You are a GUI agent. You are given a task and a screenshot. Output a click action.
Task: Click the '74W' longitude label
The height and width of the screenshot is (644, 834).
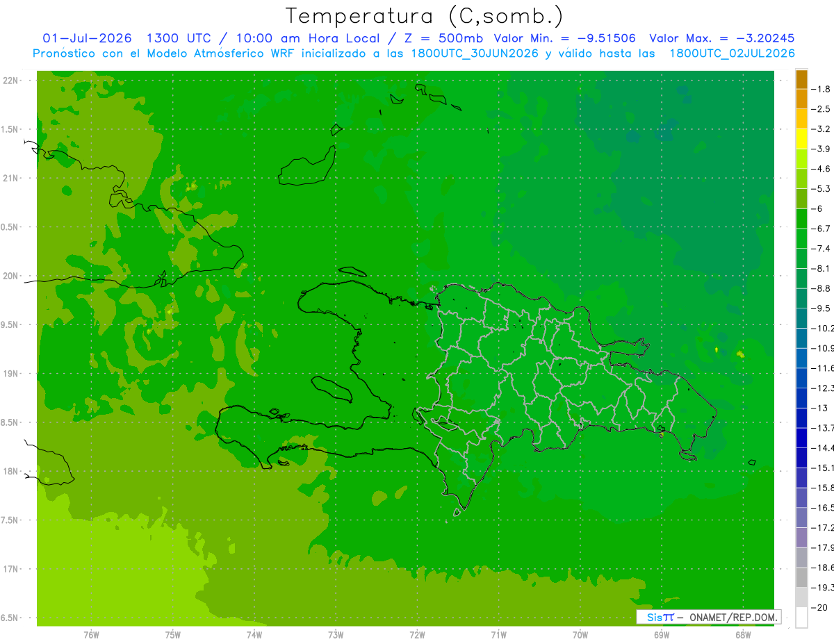[x=254, y=635]
